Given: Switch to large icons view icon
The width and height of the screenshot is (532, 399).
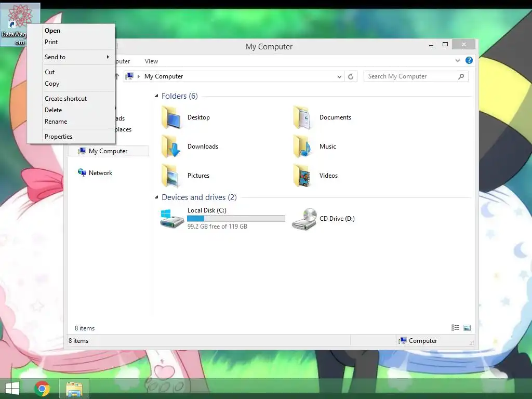Looking at the screenshot, I should tap(467, 328).
